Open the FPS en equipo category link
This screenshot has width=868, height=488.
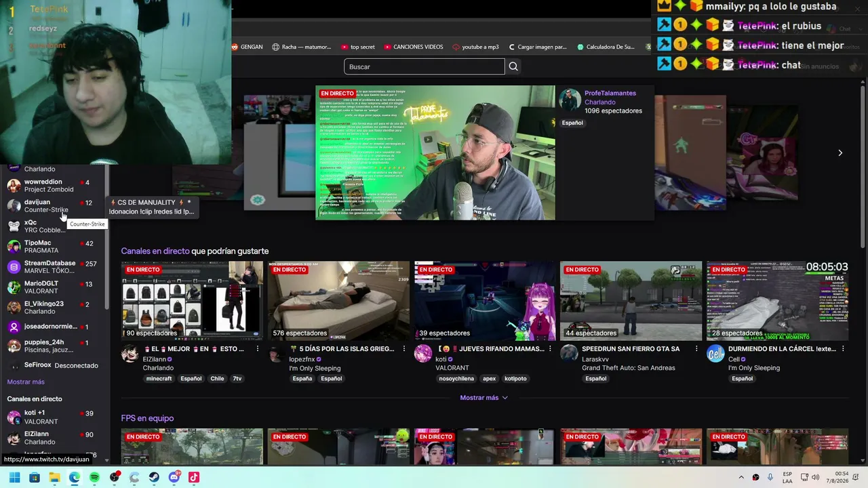point(147,418)
